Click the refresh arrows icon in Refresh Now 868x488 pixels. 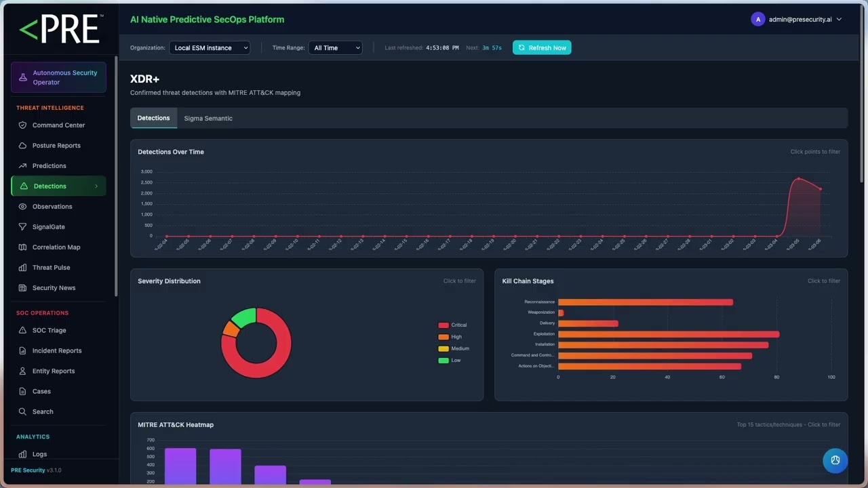click(x=521, y=48)
